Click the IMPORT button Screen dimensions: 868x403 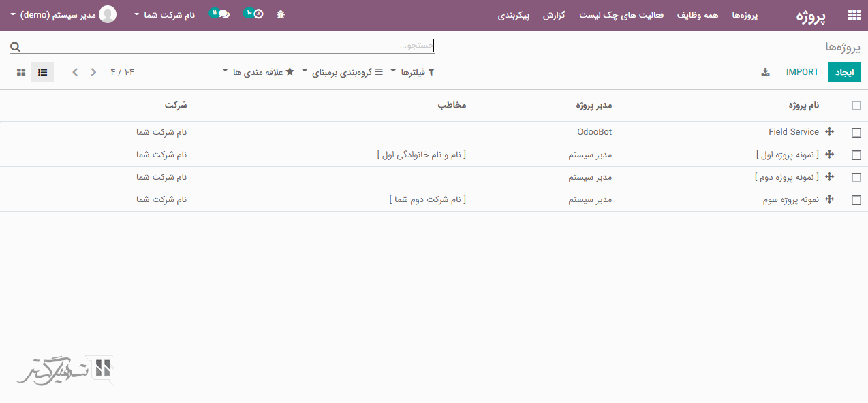click(802, 72)
